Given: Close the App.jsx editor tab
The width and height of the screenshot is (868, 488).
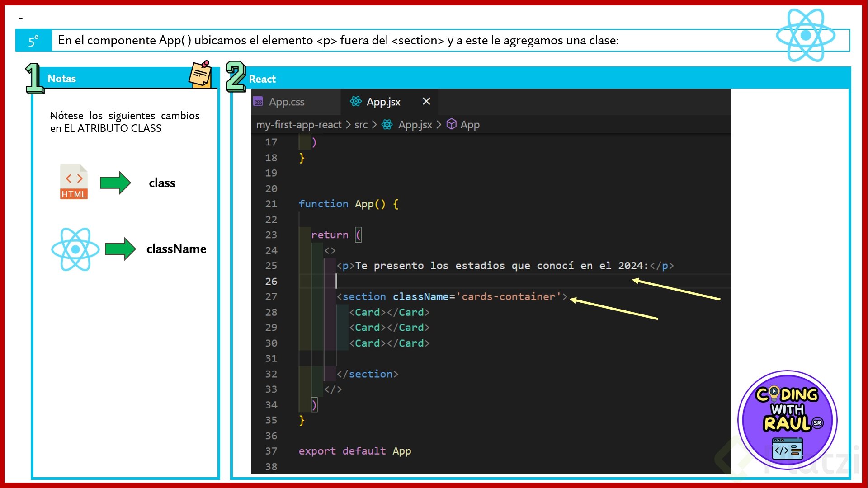Looking at the screenshot, I should [426, 101].
